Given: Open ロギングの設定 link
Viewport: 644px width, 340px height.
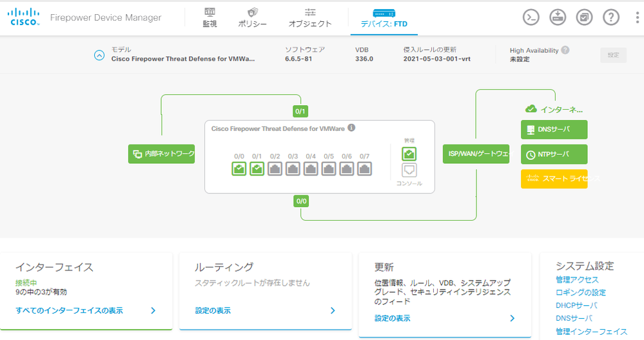Looking at the screenshot, I should (x=581, y=292).
